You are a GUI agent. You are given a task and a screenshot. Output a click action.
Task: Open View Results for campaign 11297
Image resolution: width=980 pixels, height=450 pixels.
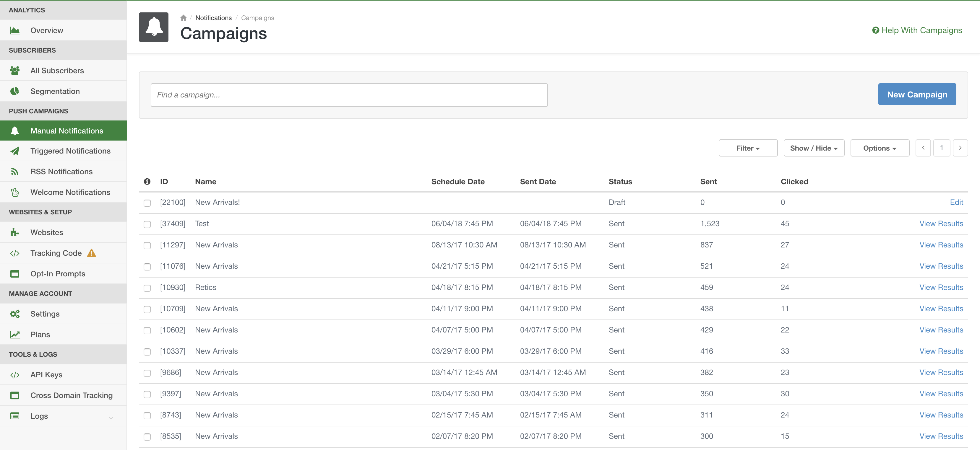[x=941, y=245]
